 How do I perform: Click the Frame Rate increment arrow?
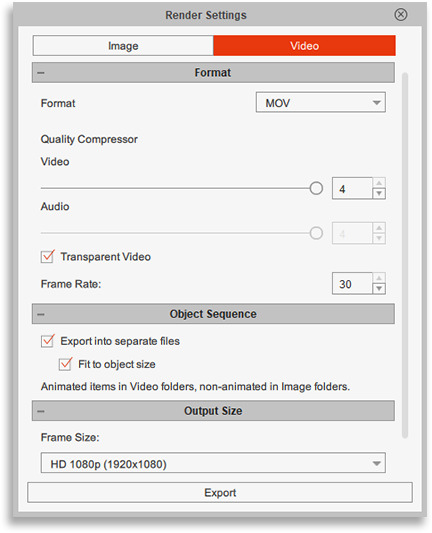tap(379, 278)
